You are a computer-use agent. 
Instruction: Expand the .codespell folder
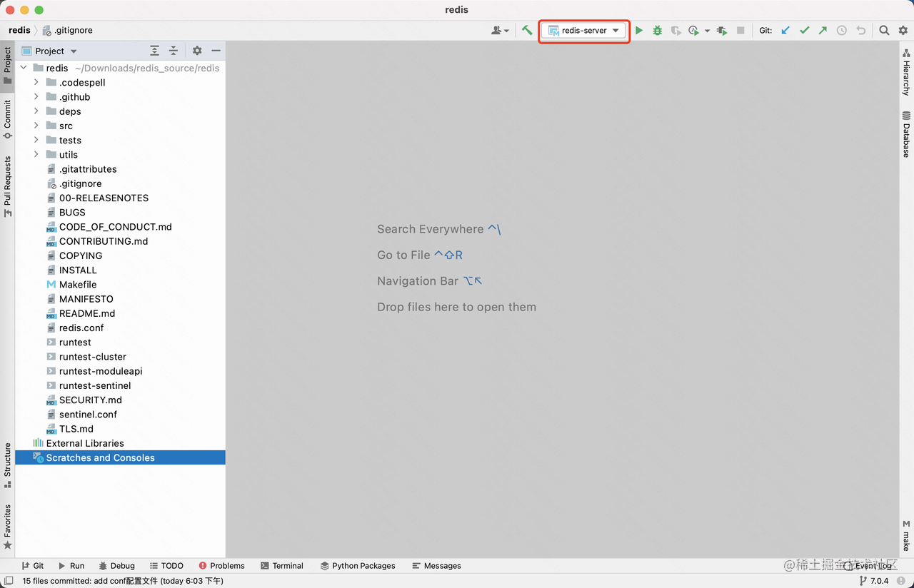point(36,82)
